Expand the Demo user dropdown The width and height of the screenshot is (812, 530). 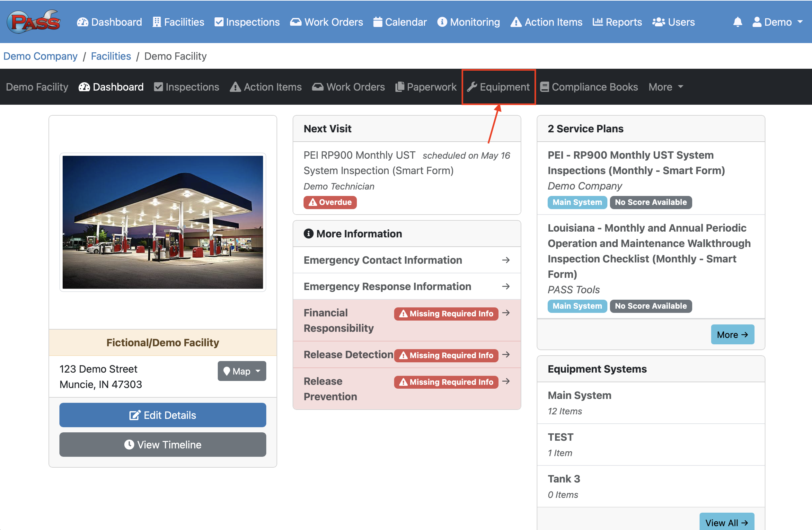pyautogui.click(x=778, y=22)
